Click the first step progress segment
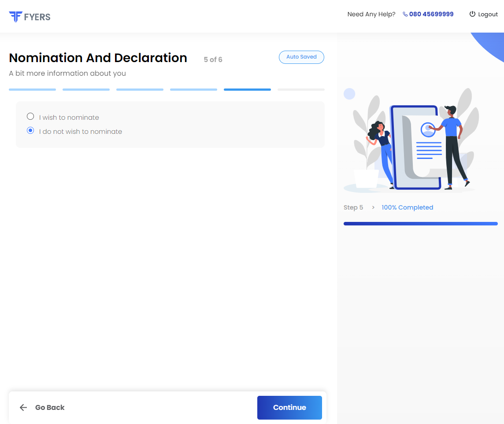The height and width of the screenshot is (424, 504). pyautogui.click(x=32, y=90)
